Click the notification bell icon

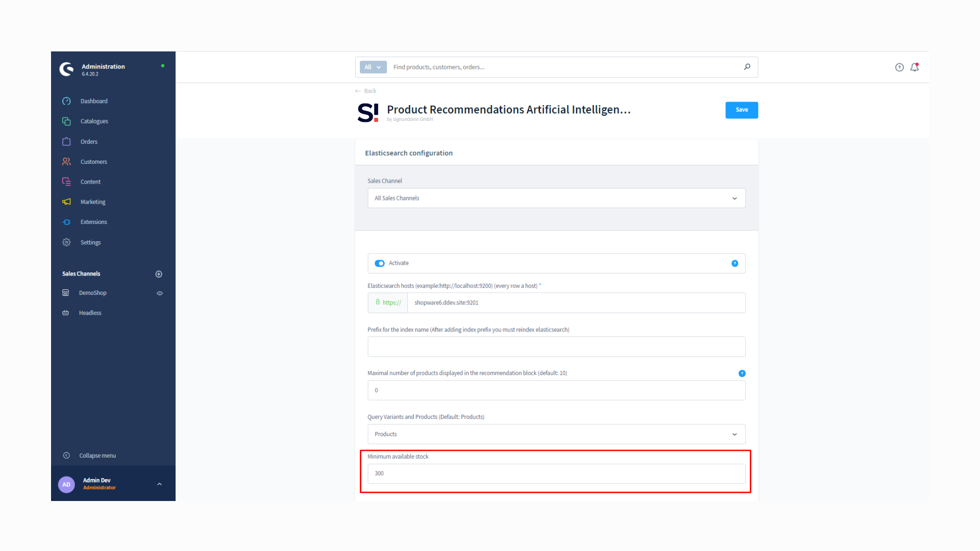914,67
